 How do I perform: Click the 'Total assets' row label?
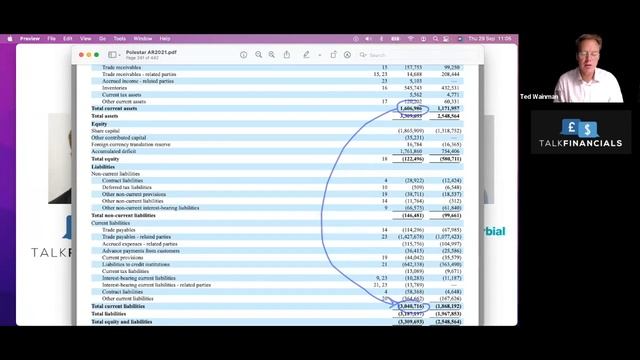pos(105,116)
